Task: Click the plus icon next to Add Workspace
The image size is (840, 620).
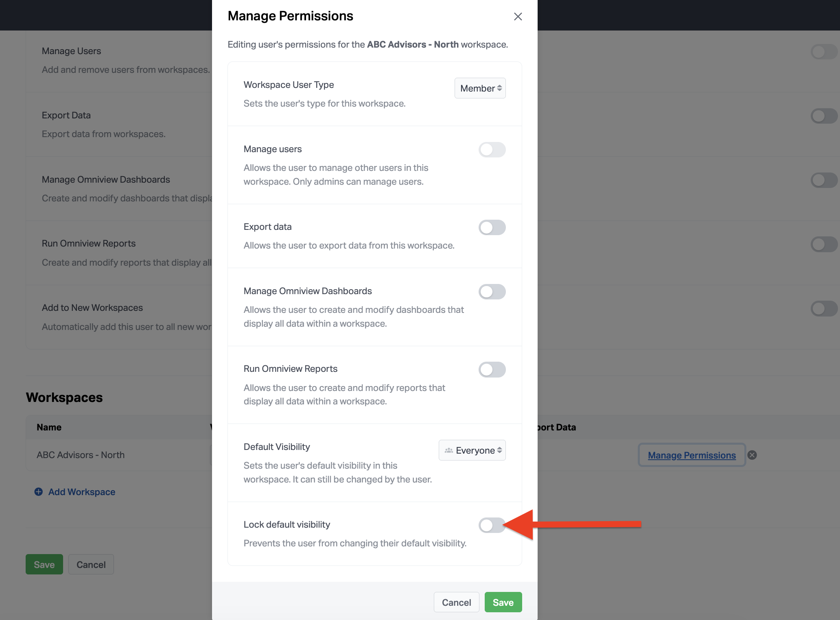Action: tap(39, 492)
